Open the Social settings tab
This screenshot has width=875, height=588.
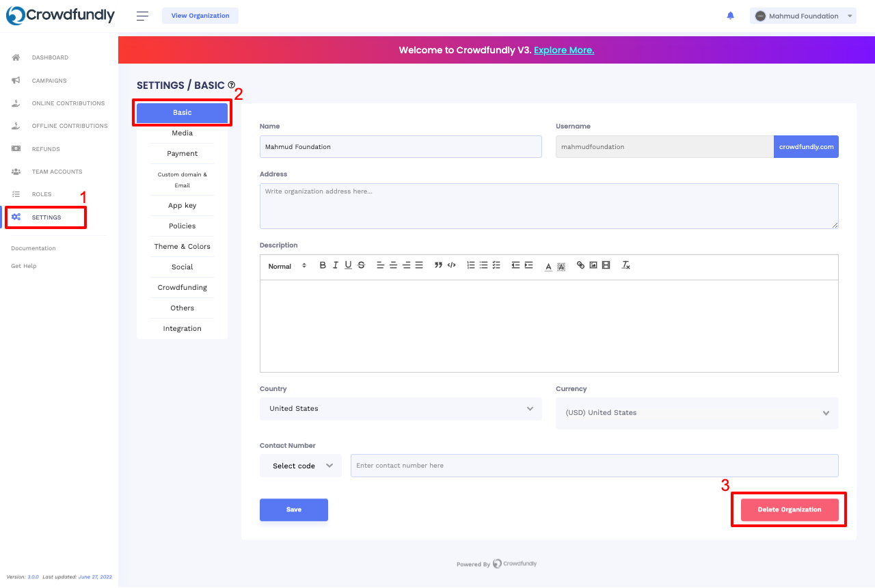[x=182, y=267]
